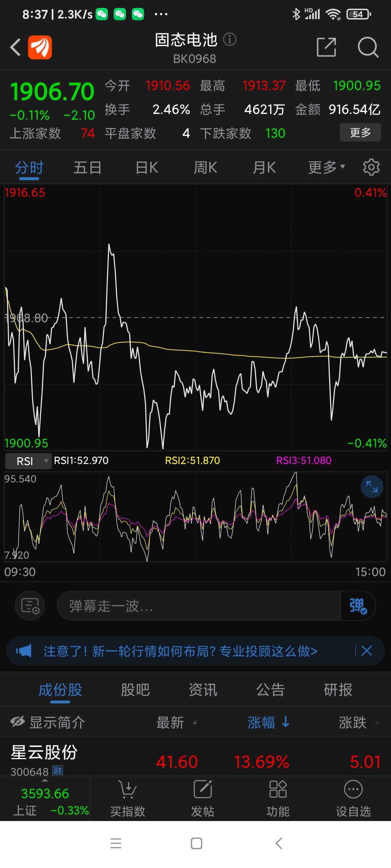Screen dimensions: 391x868
Task: Toggle the 弹 danmaku switch
Action: pyautogui.click(x=358, y=605)
